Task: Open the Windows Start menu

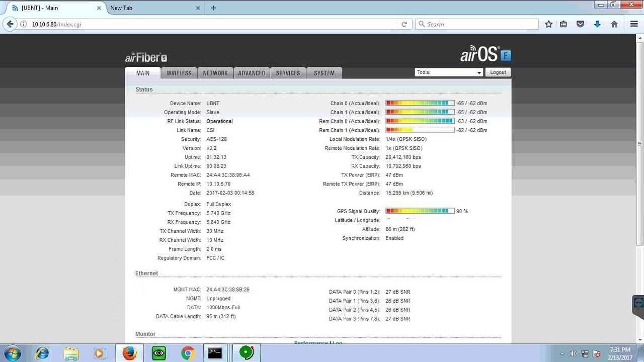Action: coord(11,353)
